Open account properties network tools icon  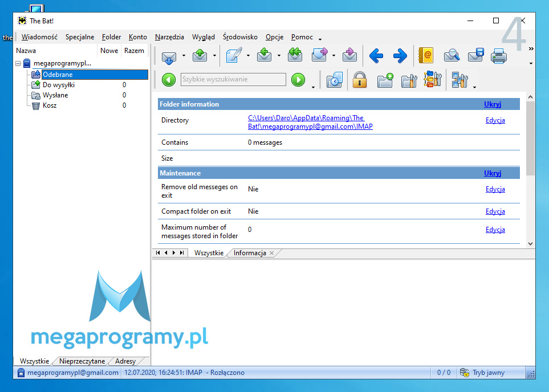[459, 80]
